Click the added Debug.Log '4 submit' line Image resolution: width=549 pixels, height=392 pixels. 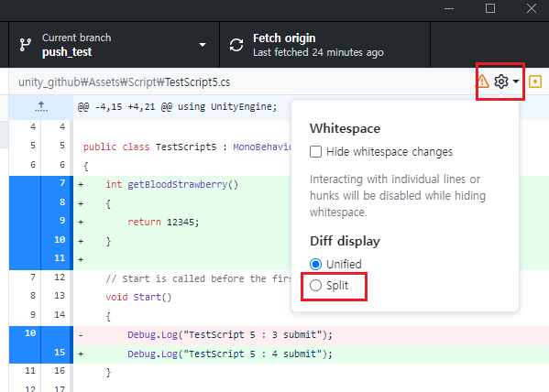[x=230, y=354]
